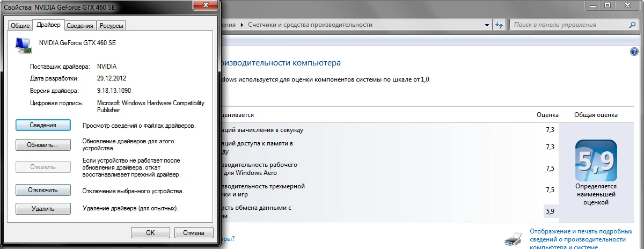Click the Счетчики и средства производительности breadcrumb

click(310, 25)
